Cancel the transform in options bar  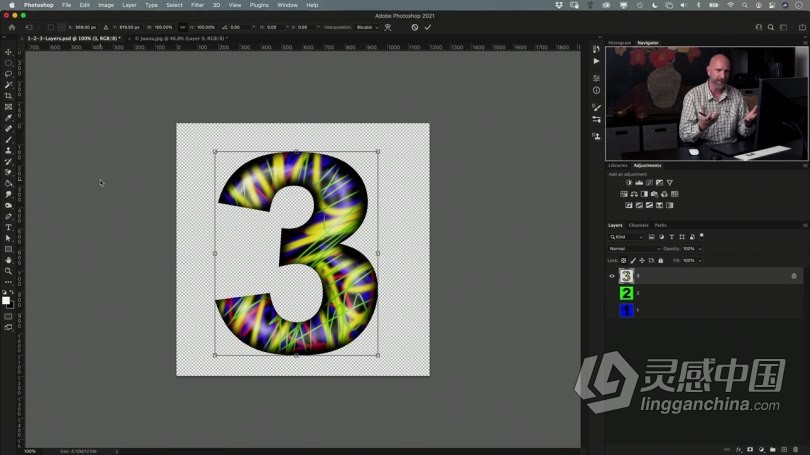[415, 27]
